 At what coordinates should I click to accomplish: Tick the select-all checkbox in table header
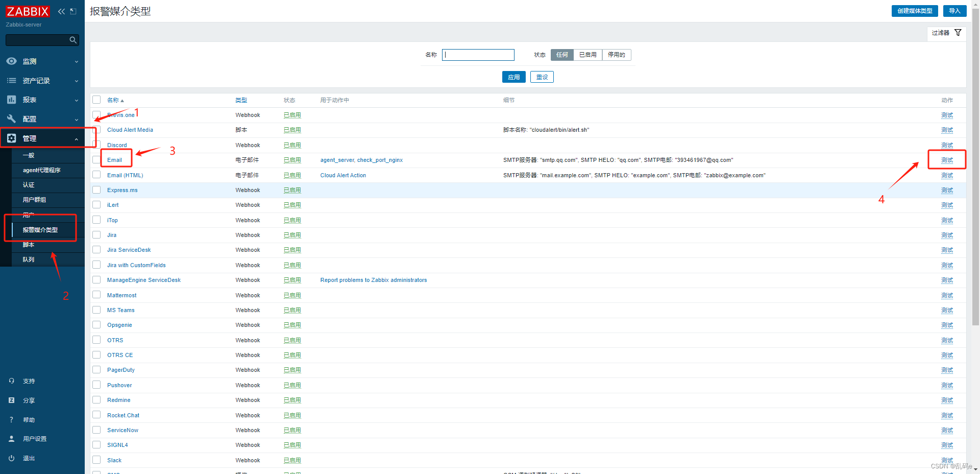pos(96,100)
